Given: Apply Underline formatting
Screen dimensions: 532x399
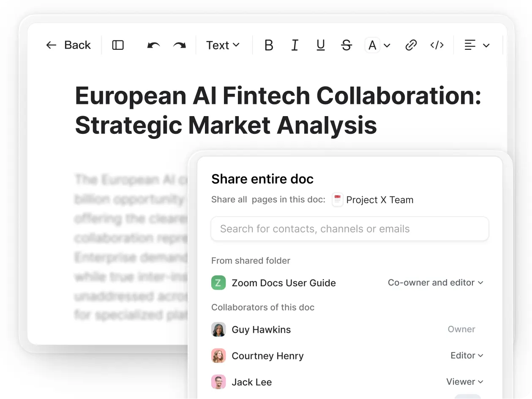Looking at the screenshot, I should [320, 45].
